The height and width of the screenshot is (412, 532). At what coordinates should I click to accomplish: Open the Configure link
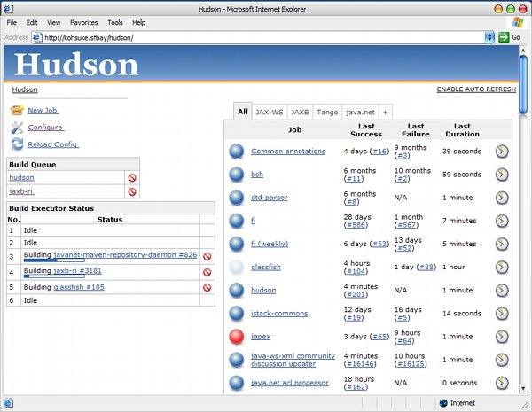tap(46, 128)
